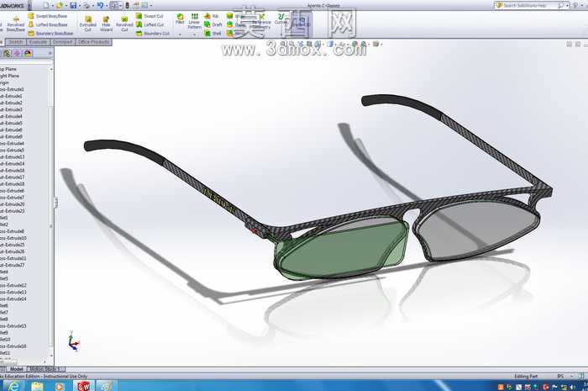This screenshot has width=588, height=391.
Task: Select Boss-Extrude10 in the feature tree
Action: pyautogui.click(x=13, y=238)
